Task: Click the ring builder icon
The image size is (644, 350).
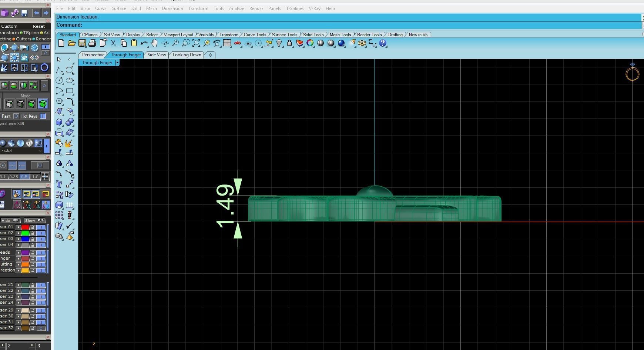Action: pyautogui.click(x=44, y=67)
